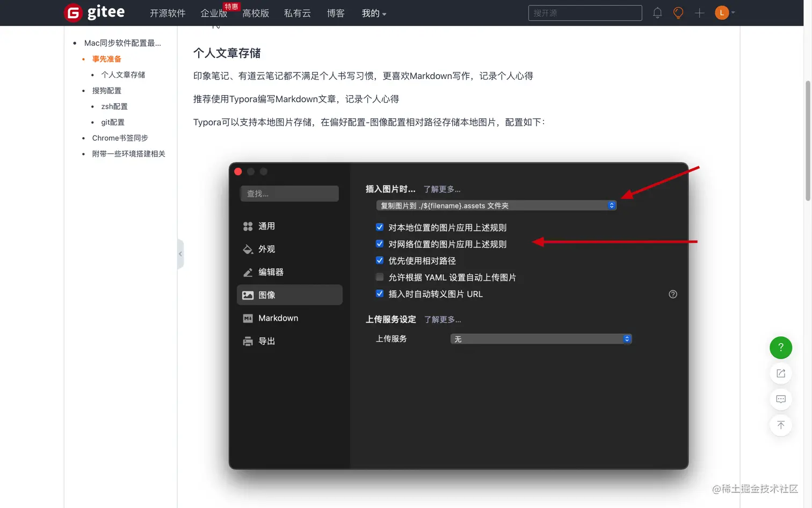The height and width of the screenshot is (508, 812).
Task: Click the green help question button
Action: [x=781, y=347]
